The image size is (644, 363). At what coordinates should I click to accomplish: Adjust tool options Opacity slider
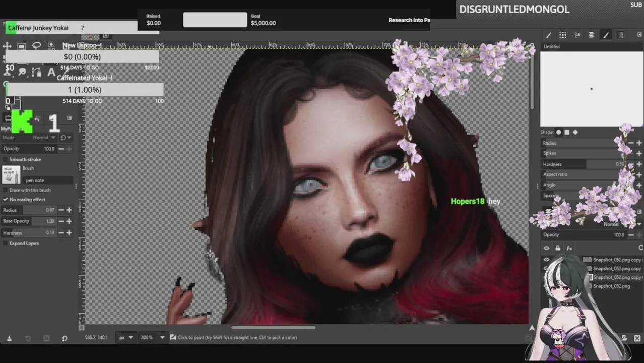[x=29, y=149]
